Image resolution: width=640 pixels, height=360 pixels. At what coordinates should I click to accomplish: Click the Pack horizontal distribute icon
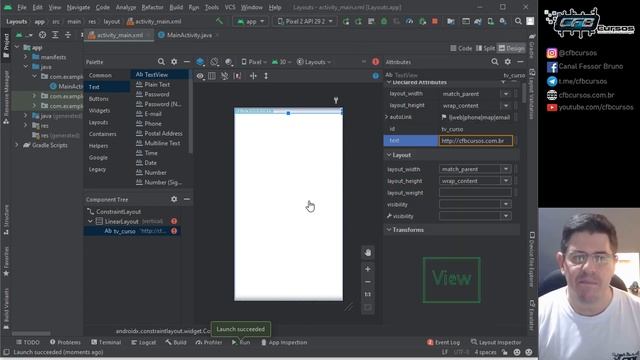253,76
